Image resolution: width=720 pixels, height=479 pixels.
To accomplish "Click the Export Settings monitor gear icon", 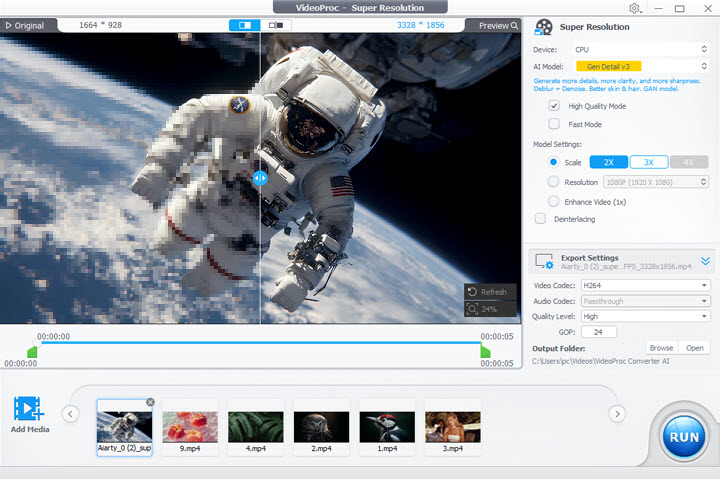I will pos(545,261).
